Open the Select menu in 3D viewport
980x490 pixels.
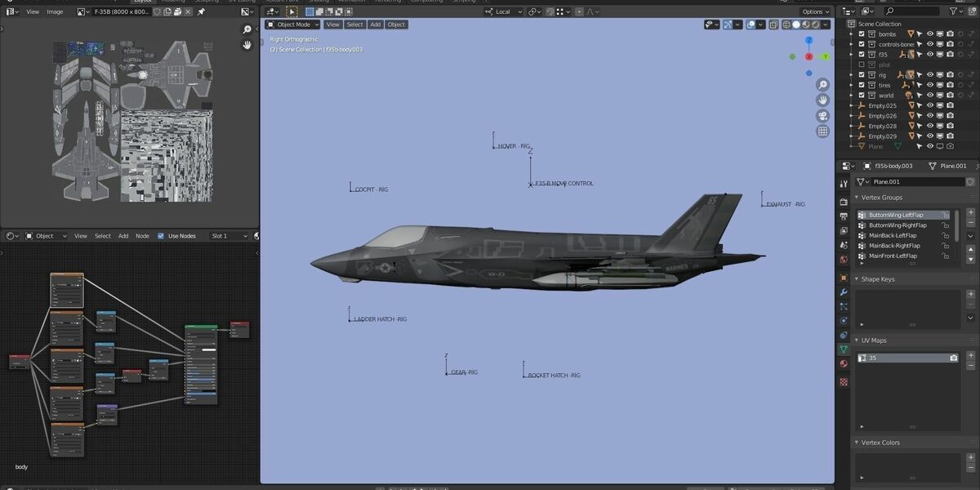[354, 24]
